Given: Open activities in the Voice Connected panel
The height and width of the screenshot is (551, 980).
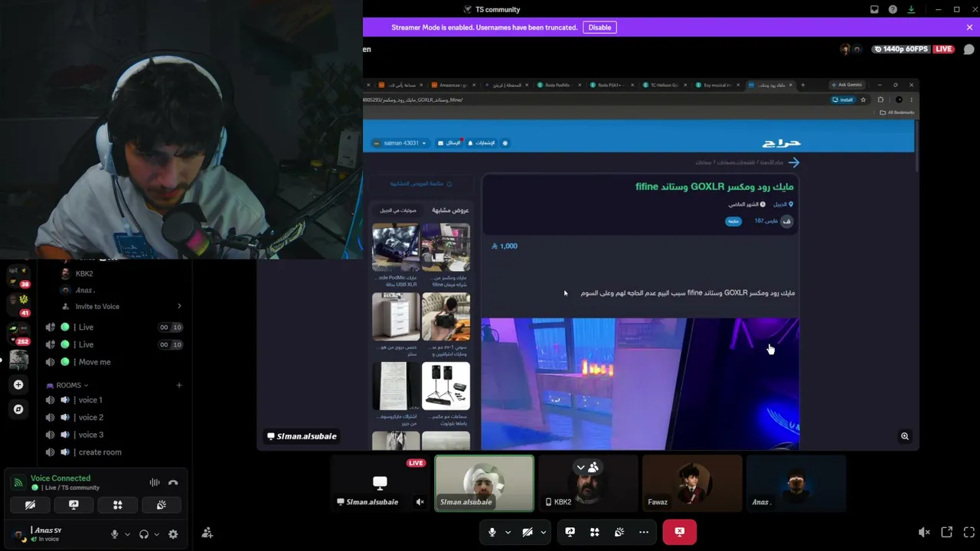Looking at the screenshot, I should click(117, 505).
